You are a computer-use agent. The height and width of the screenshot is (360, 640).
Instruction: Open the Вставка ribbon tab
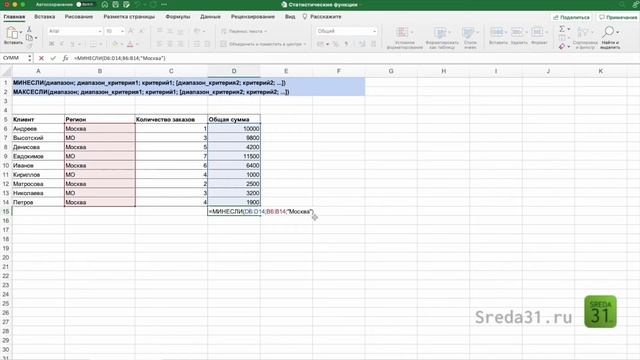click(x=44, y=17)
